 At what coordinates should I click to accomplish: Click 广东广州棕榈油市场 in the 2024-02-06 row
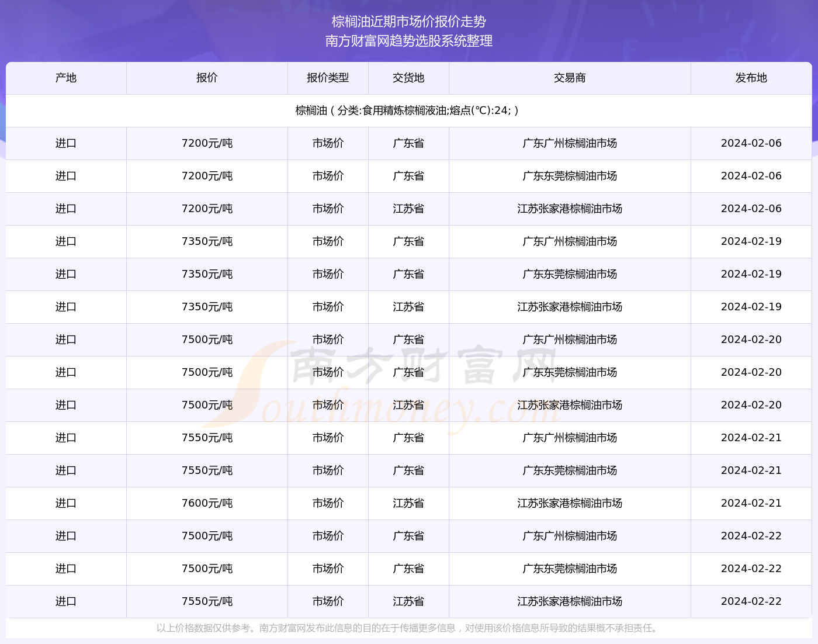[570, 143]
